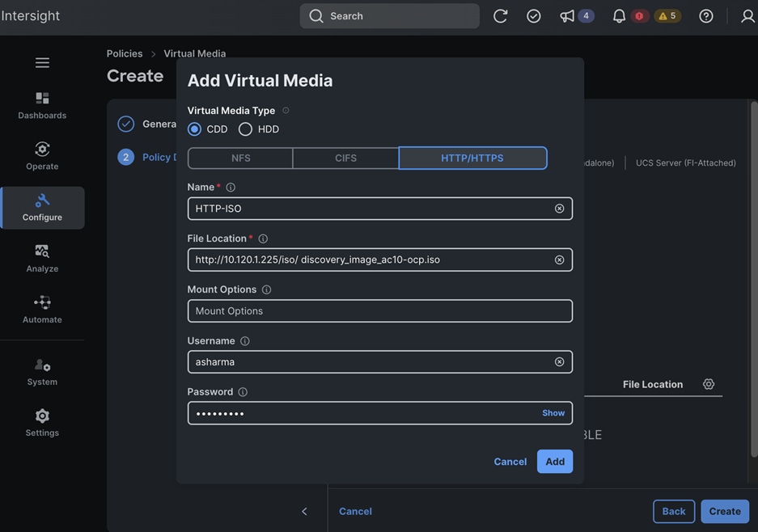Open the Analyze section
This screenshot has height=532, width=758.
(x=42, y=259)
